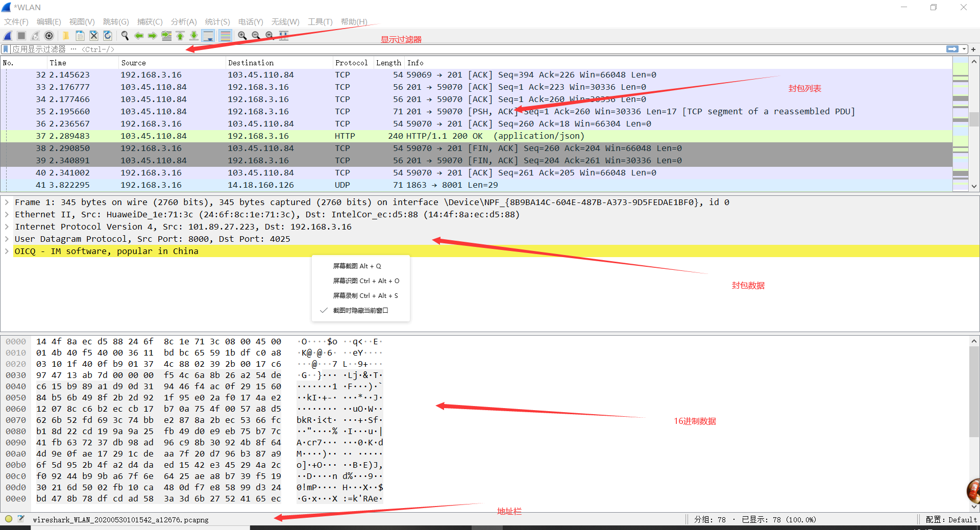Open the 编辑(E) menu

[49, 22]
